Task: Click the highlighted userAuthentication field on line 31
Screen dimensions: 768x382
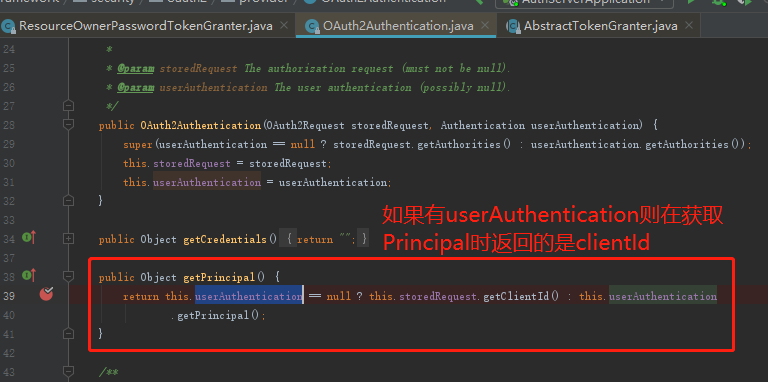Action: point(207,183)
